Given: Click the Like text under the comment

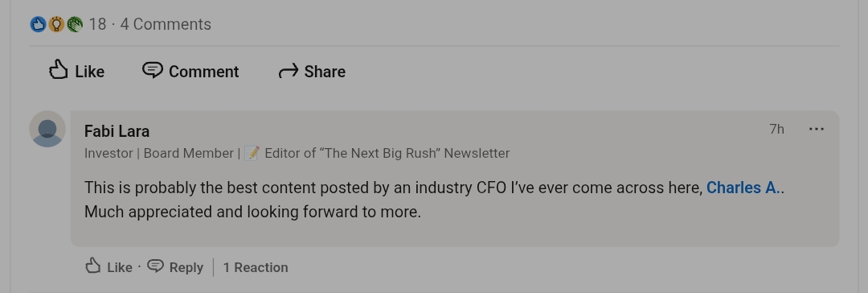Looking at the screenshot, I should [x=120, y=267].
